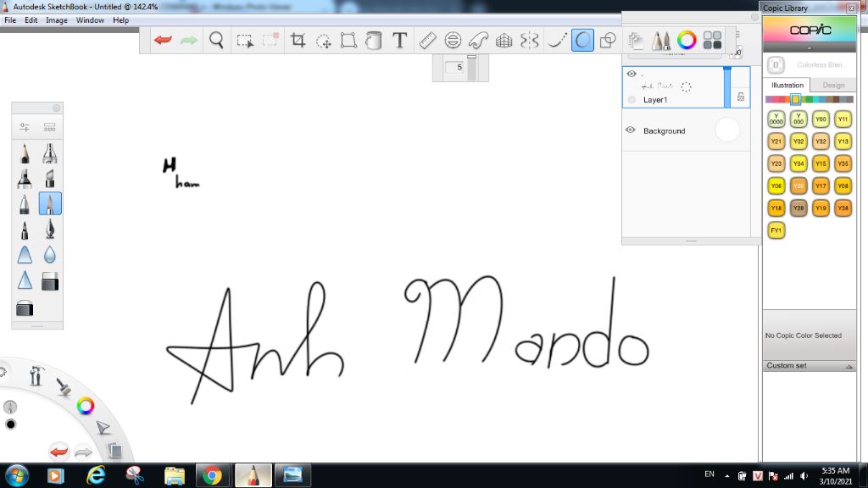Switch to the Illustration tab in Copic Library
Image resolution: width=868 pixels, height=488 pixels.
pyautogui.click(x=787, y=86)
